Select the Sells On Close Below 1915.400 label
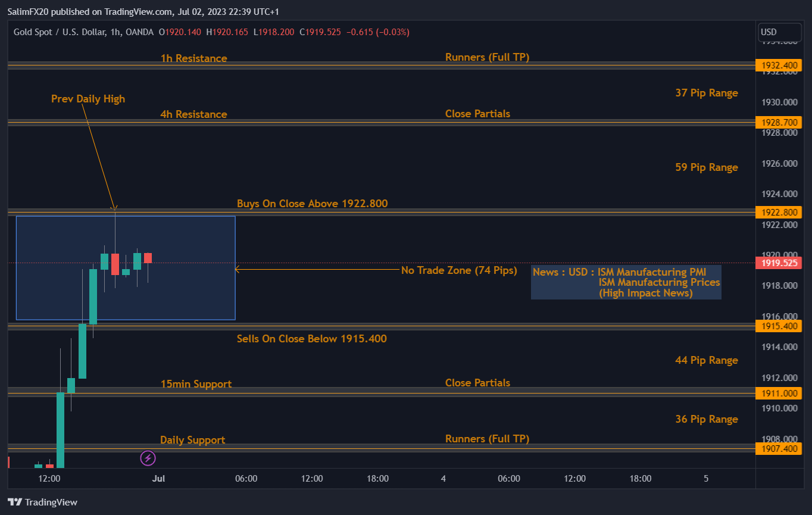Image resolution: width=812 pixels, height=515 pixels. (x=312, y=338)
